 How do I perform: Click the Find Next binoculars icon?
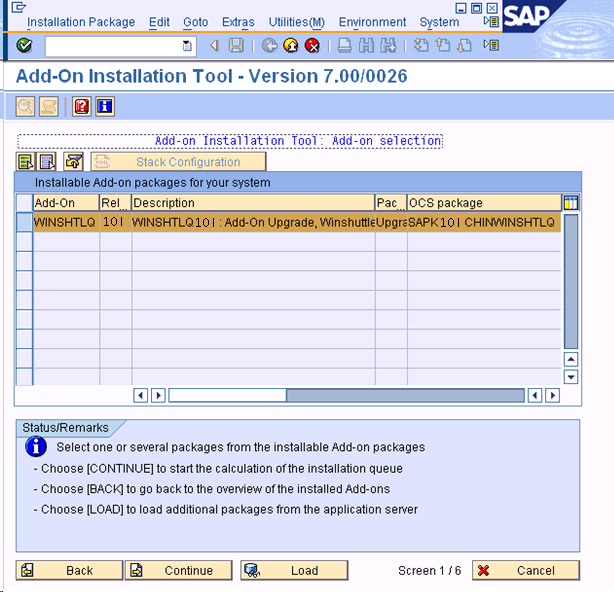388,46
